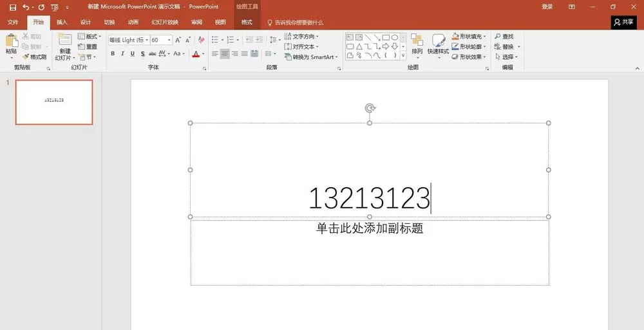Viewport: 644px width, 330px height.
Task: Open the Drawing Tools Format (格式) tab
Action: pos(247,22)
